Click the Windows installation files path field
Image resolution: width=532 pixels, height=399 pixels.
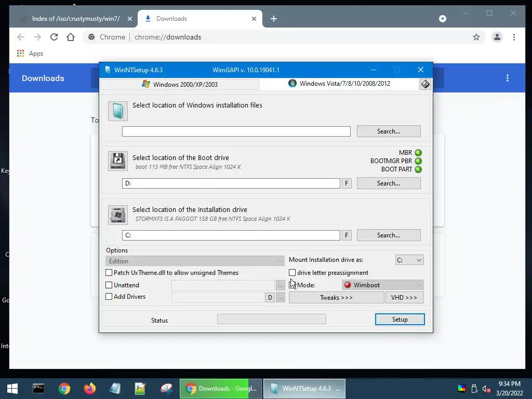click(x=236, y=131)
